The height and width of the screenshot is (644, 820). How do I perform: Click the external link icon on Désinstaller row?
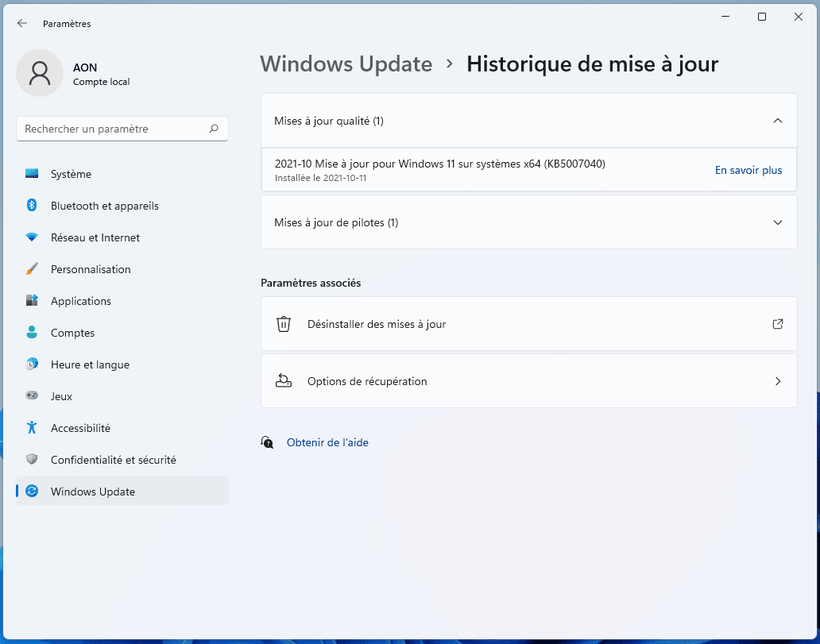click(x=778, y=324)
